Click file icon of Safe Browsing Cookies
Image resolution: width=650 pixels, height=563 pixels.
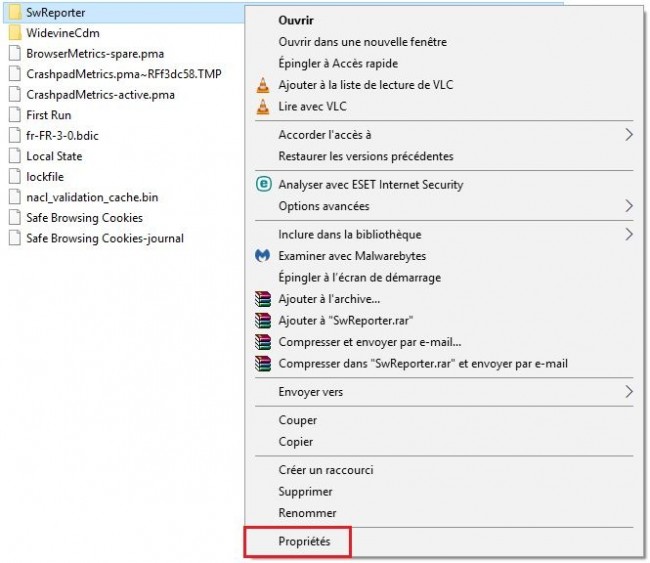15,218
